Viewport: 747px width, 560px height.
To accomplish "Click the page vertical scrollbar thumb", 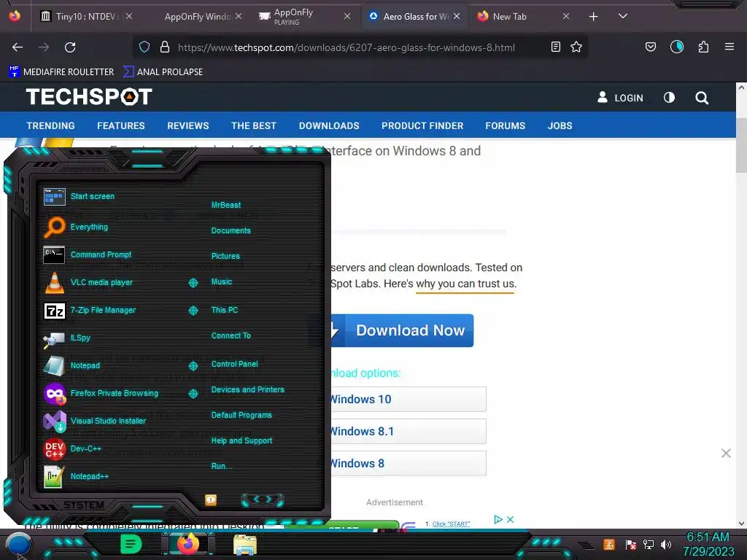I will (741, 145).
